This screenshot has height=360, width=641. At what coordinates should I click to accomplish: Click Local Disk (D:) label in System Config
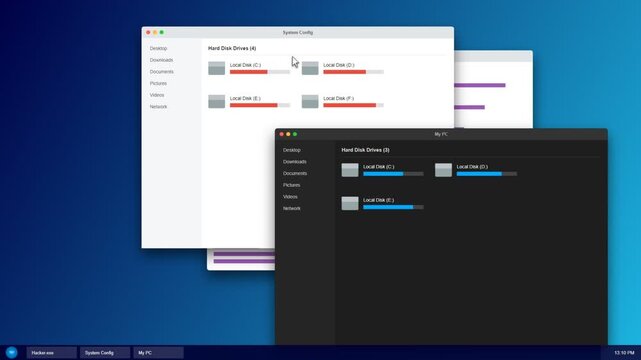click(339, 65)
